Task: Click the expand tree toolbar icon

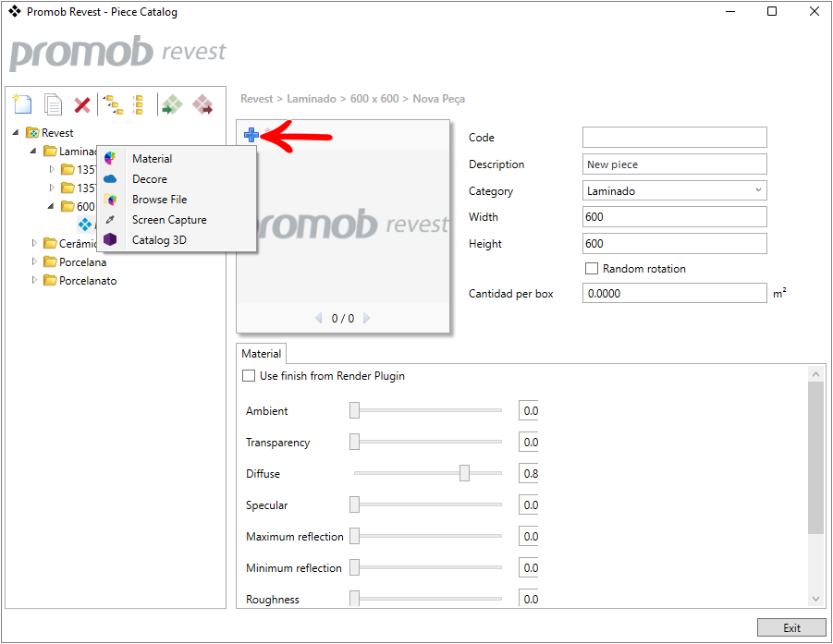Action: [x=113, y=104]
